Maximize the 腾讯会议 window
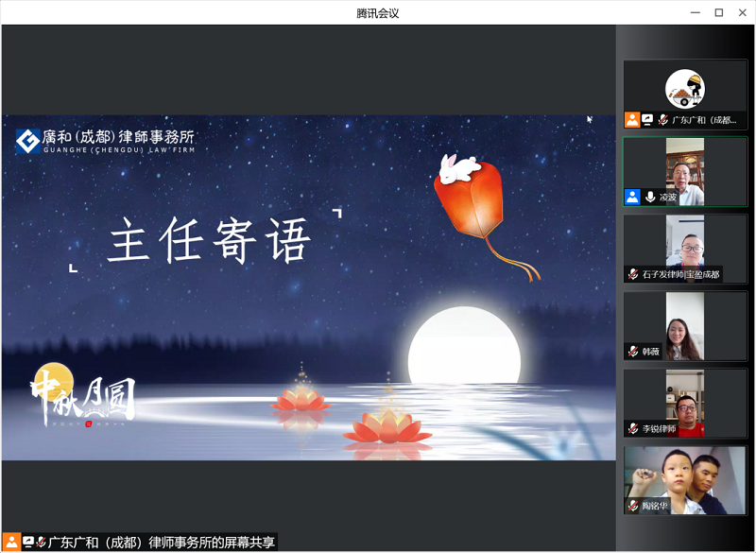The width and height of the screenshot is (756, 553). [x=719, y=12]
